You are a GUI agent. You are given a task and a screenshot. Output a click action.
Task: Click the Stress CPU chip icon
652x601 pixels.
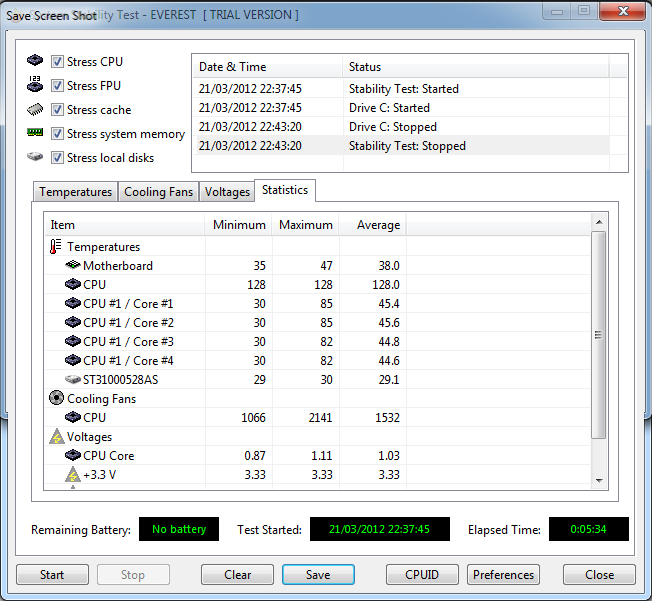click(x=35, y=60)
